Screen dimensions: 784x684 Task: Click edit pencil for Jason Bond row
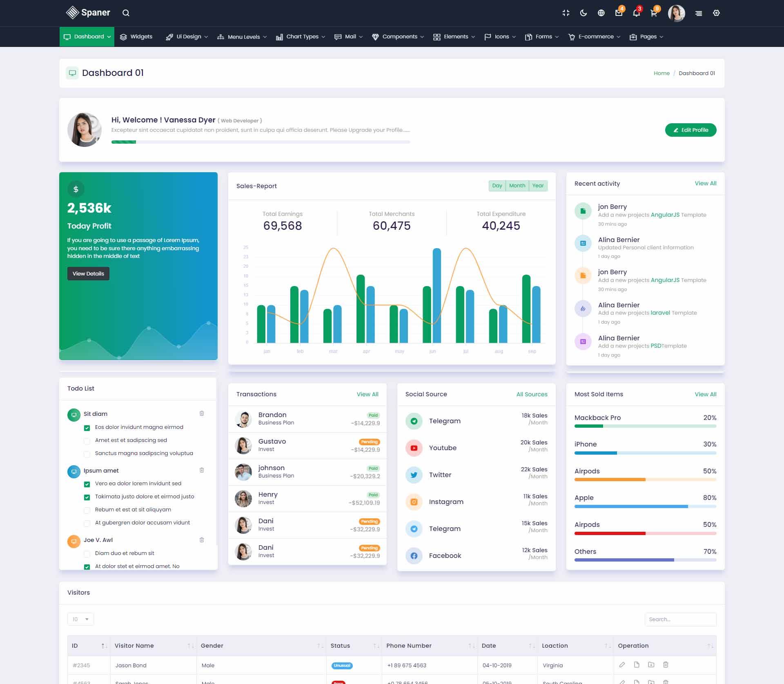point(622,665)
